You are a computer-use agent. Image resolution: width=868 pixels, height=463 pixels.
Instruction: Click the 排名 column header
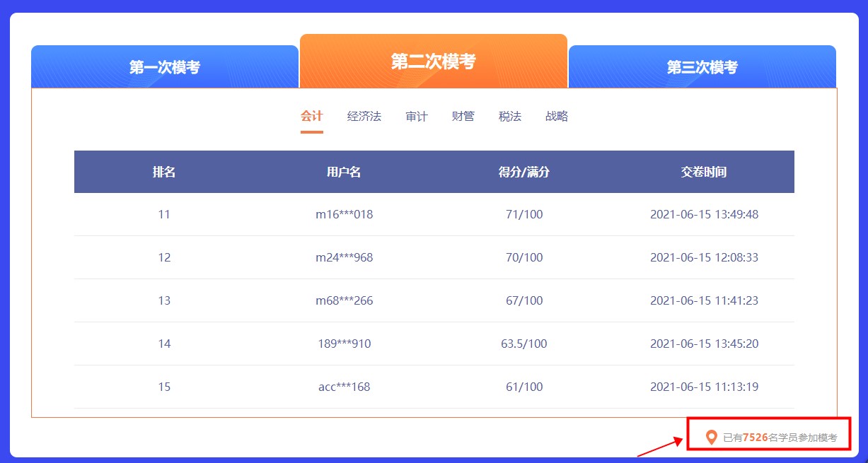click(x=164, y=172)
